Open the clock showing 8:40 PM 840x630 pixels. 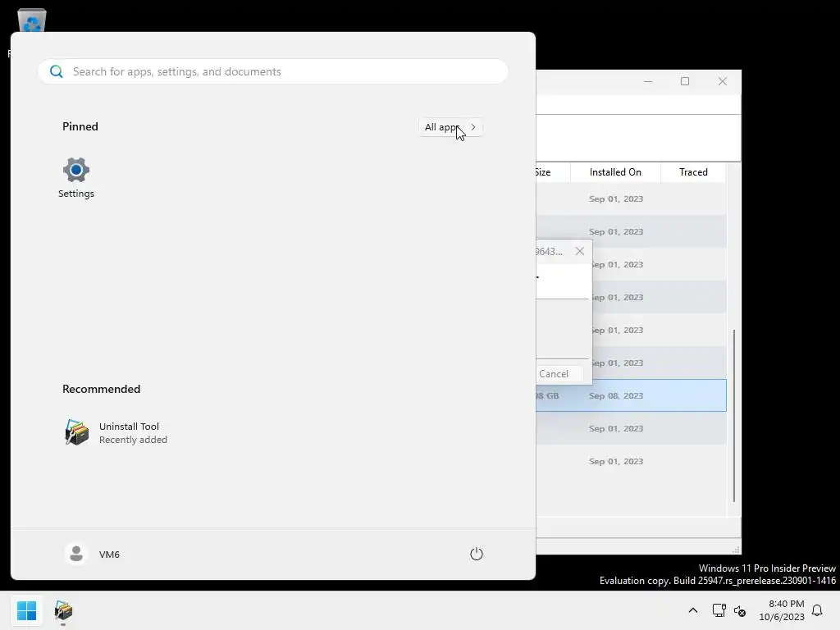click(x=782, y=610)
